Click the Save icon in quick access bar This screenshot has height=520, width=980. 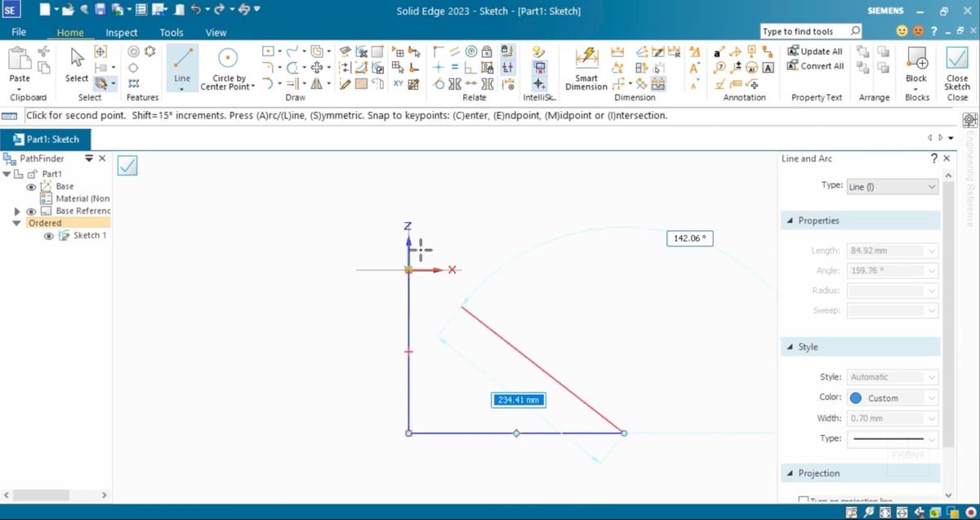(x=100, y=10)
